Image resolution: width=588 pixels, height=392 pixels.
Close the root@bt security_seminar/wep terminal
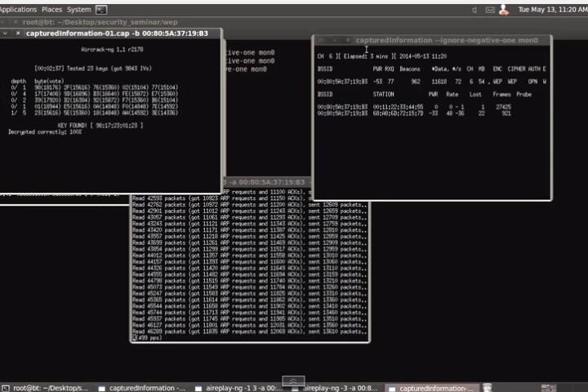tap(16, 22)
